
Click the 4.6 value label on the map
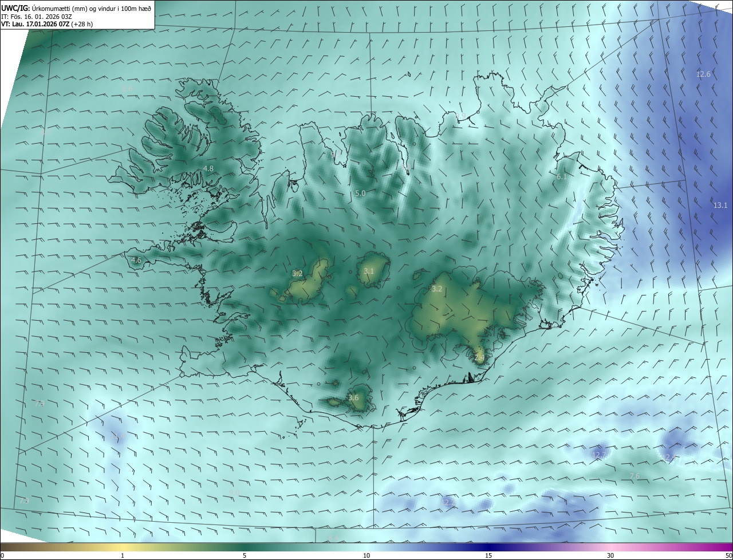click(136, 260)
